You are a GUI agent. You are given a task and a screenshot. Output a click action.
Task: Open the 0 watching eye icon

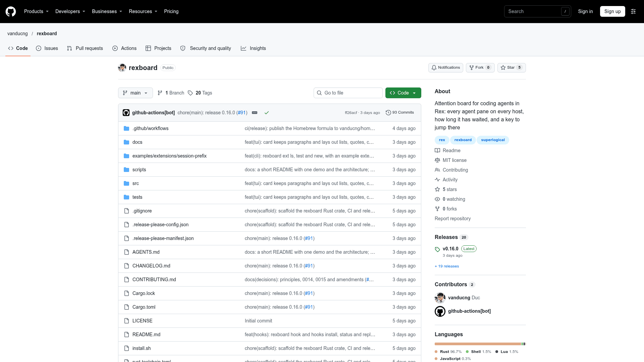pos(437,199)
